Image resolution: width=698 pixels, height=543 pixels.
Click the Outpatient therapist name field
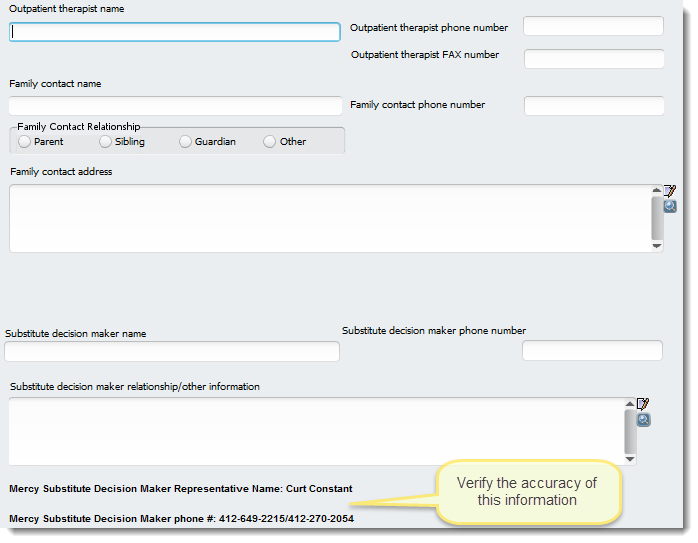174,32
